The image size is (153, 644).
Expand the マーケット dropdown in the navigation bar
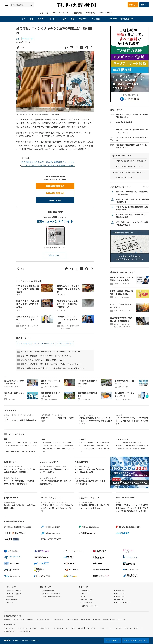(54, 19)
